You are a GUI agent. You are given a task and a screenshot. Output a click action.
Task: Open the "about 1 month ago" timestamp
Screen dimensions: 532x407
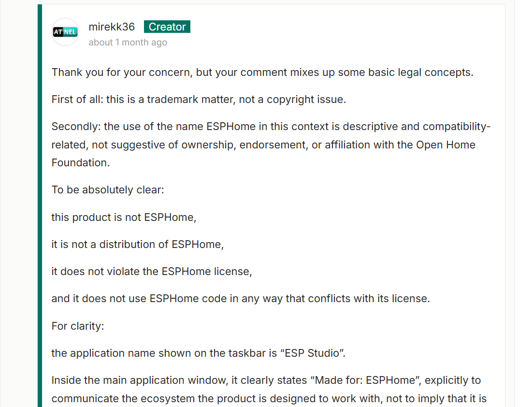(128, 43)
